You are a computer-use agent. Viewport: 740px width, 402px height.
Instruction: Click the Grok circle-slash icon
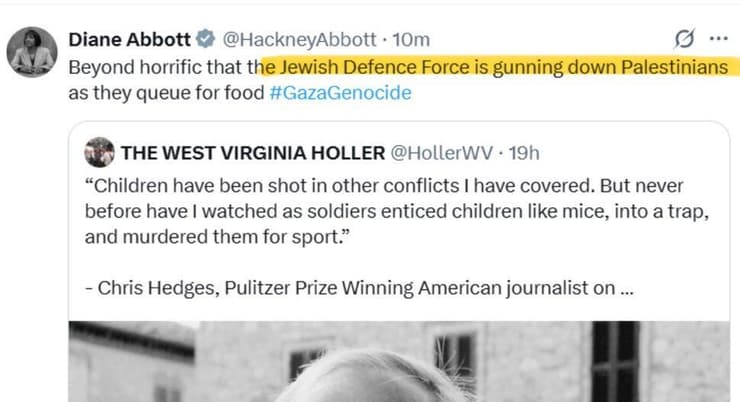(685, 40)
